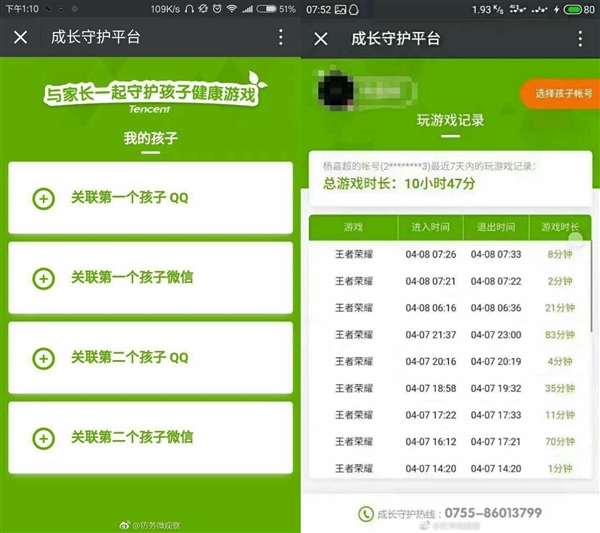Click the 退出时间 column header
Screen dimensions: 600x533
[x=496, y=228]
